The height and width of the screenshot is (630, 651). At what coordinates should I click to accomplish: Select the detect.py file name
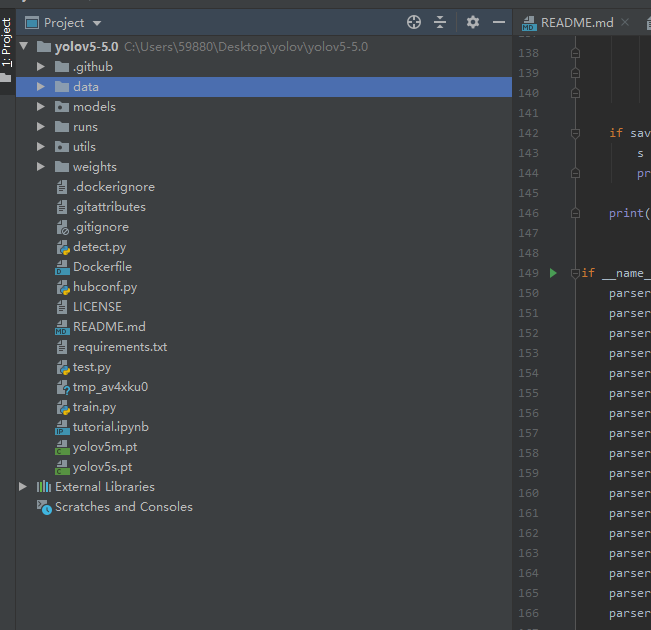point(100,247)
